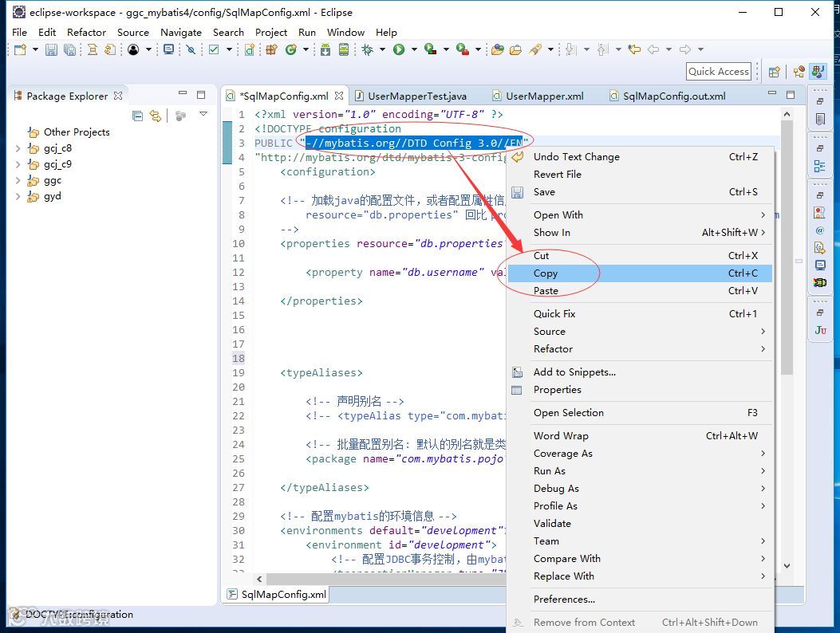Open the New file dropdown arrow
Screen dimensions: 840x633
click(35, 49)
